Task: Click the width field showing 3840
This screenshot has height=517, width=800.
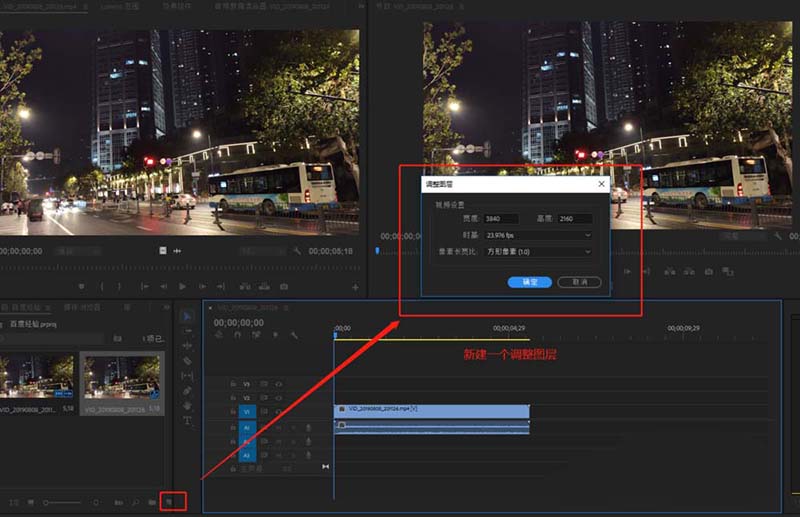Action: [x=501, y=219]
